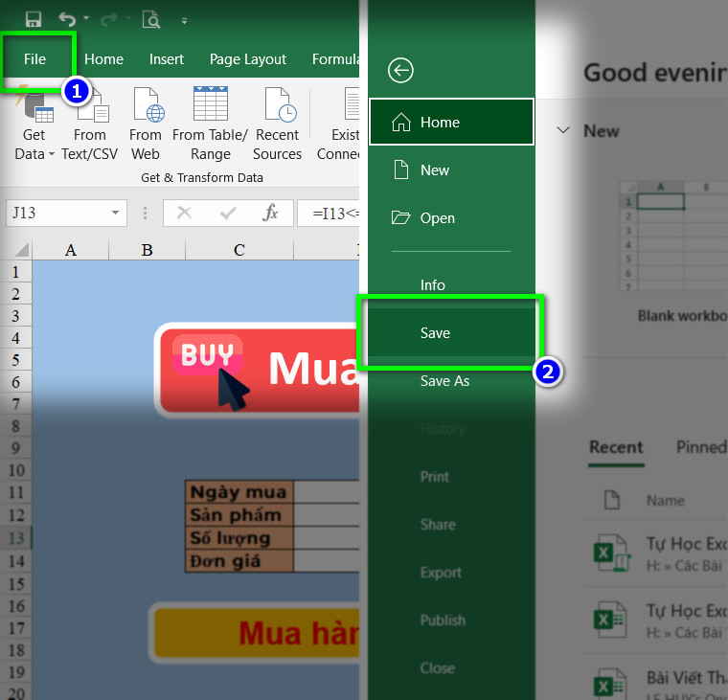Click Save in the Backstage menu

451,332
